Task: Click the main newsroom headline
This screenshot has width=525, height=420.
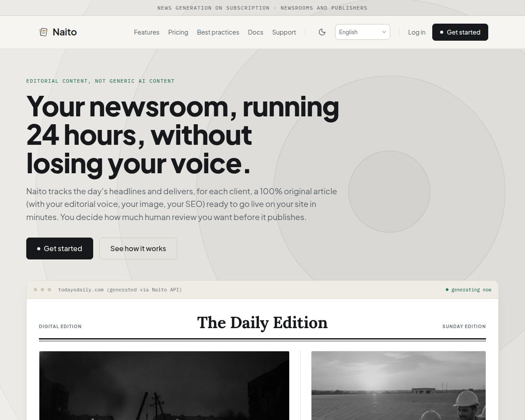Action: pyautogui.click(x=183, y=135)
